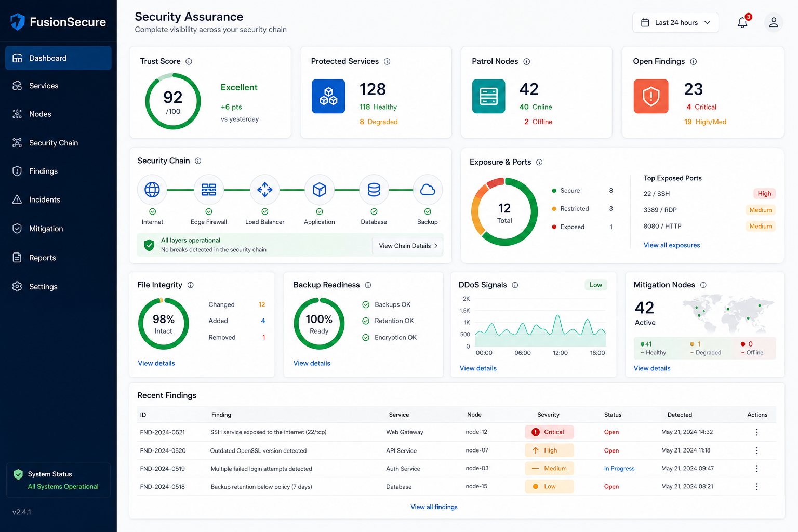Screen dimensions: 798x532
Task: Open Backup Readiness View details link
Action: (x=312, y=363)
